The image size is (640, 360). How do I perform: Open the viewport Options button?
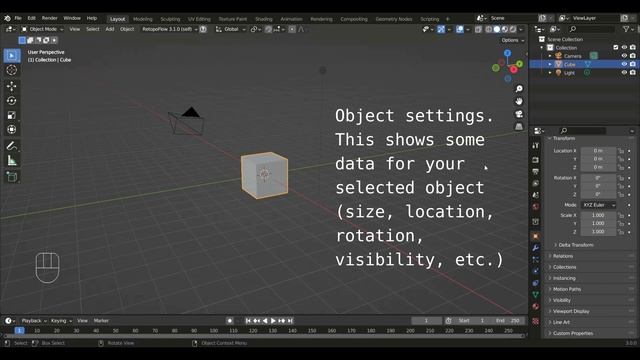513,40
